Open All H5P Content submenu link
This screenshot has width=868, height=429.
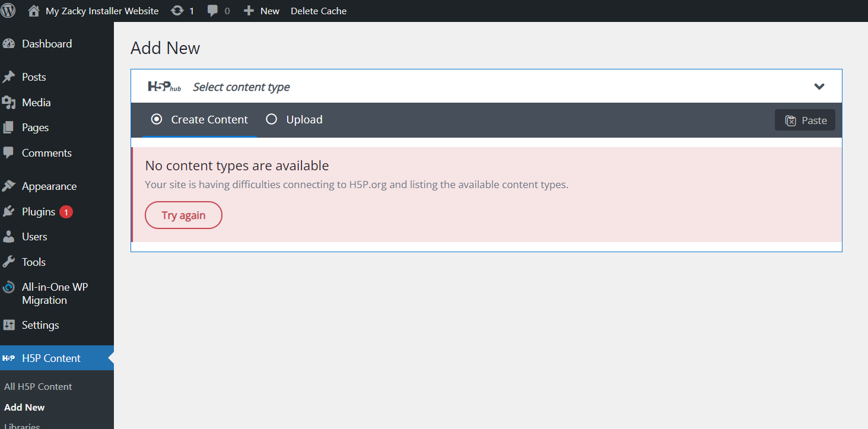click(x=38, y=386)
